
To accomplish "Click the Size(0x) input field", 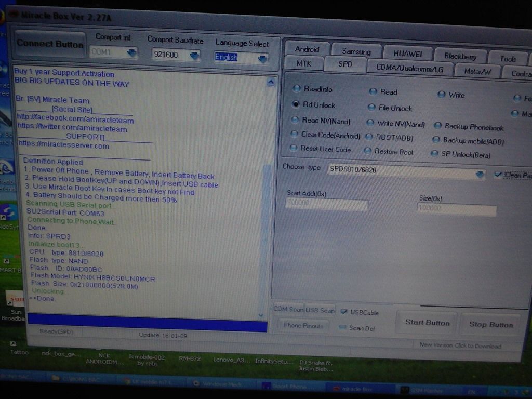I will point(456,209).
